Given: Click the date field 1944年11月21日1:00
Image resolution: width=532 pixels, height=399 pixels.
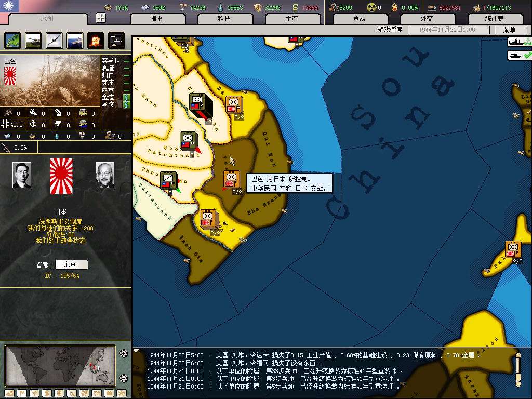Looking at the screenshot, I should (447, 30).
